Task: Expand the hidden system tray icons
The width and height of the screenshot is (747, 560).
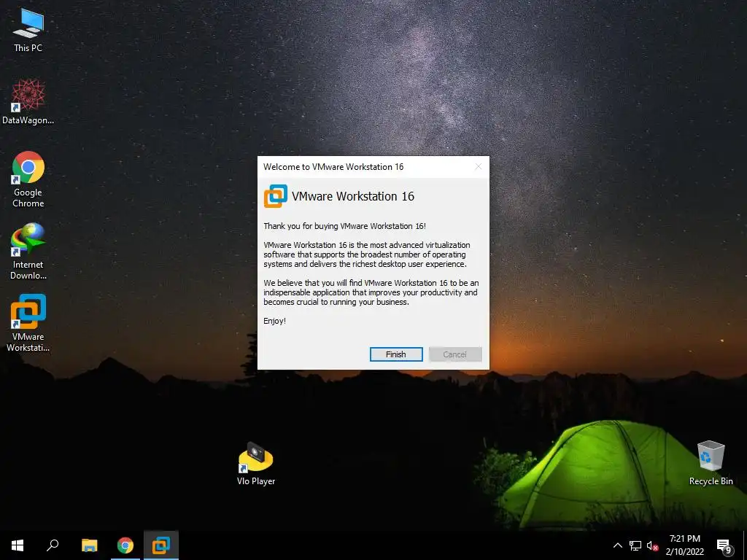Action: click(617, 545)
